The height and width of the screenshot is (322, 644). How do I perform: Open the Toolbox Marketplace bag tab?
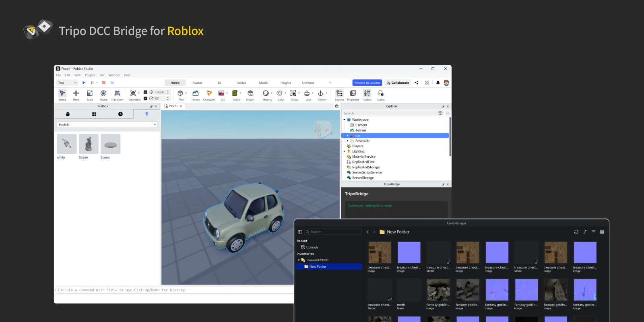pos(68,114)
